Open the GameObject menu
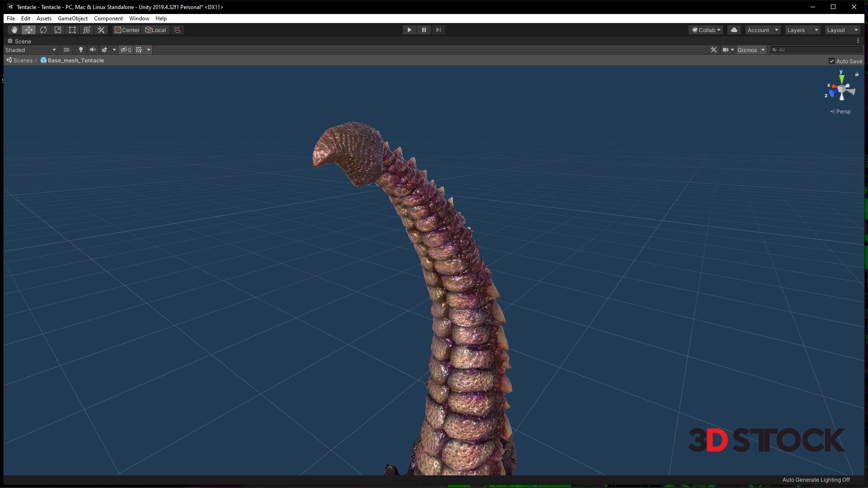 point(73,19)
